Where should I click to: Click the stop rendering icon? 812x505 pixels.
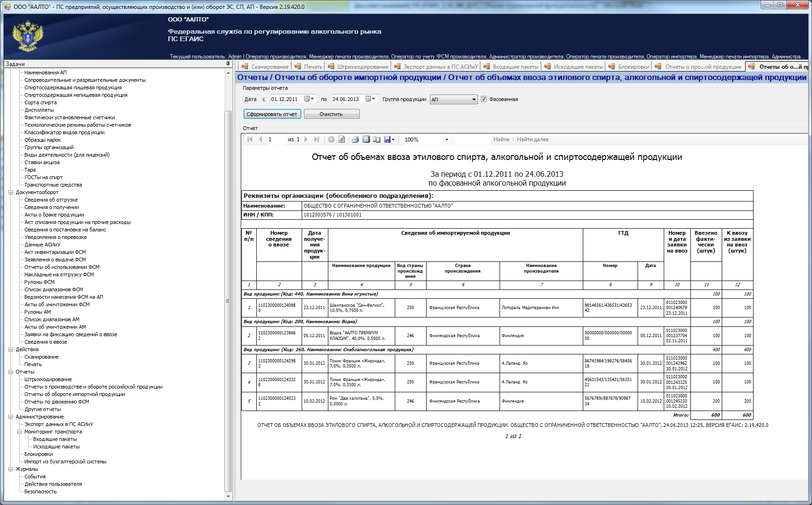[331, 139]
